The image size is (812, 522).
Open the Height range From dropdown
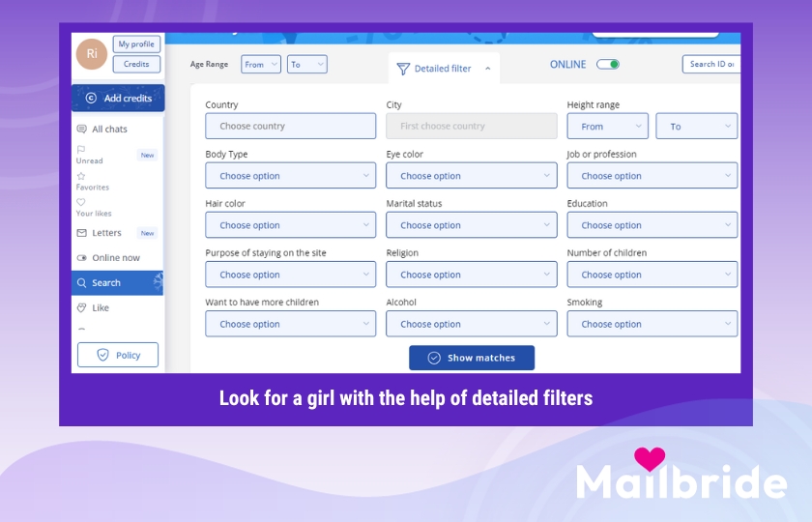607,126
